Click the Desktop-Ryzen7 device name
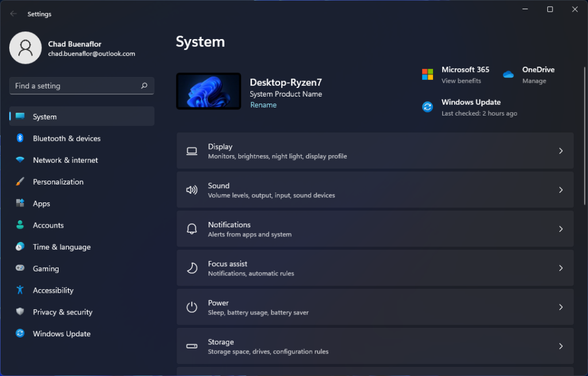 286,82
